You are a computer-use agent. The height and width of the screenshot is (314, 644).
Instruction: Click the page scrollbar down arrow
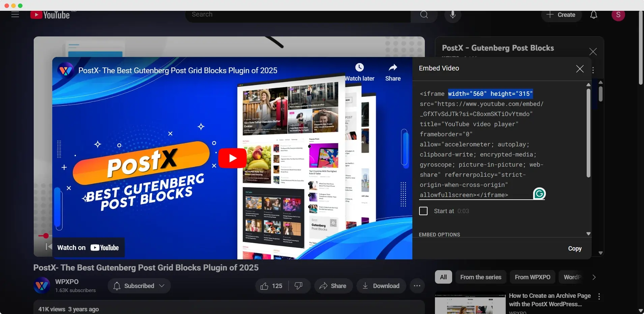[x=641, y=311]
